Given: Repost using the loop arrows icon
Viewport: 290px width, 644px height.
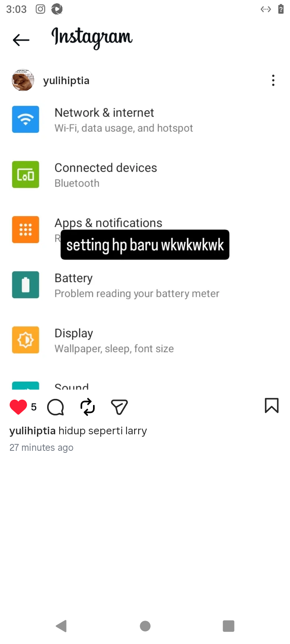Looking at the screenshot, I should 87,407.
